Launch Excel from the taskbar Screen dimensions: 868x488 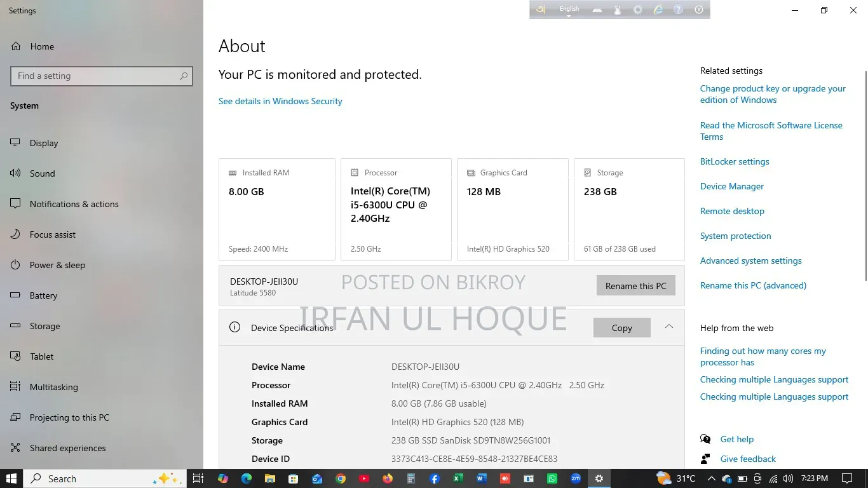(x=458, y=478)
